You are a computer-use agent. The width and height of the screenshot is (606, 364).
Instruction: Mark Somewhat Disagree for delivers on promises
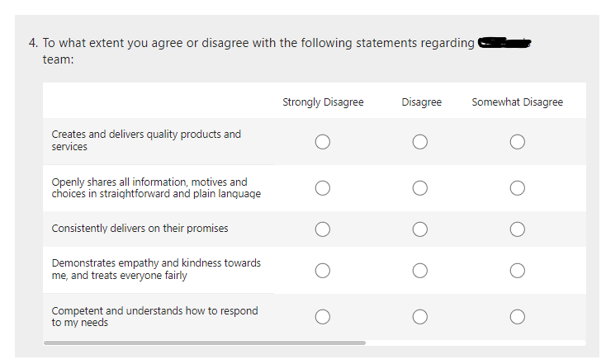tap(517, 229)
